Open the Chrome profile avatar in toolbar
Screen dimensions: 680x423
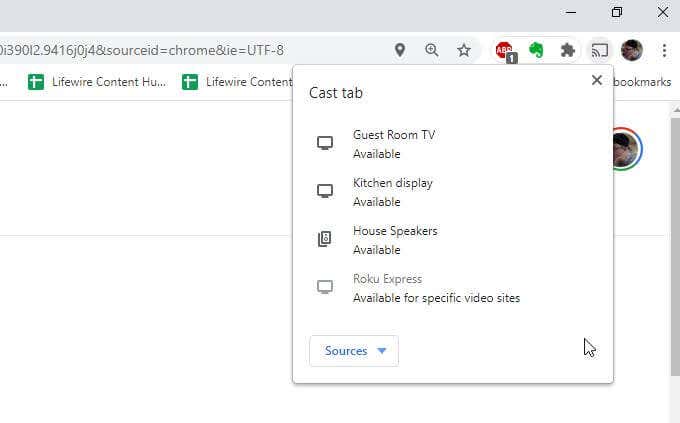pos(631,50)
